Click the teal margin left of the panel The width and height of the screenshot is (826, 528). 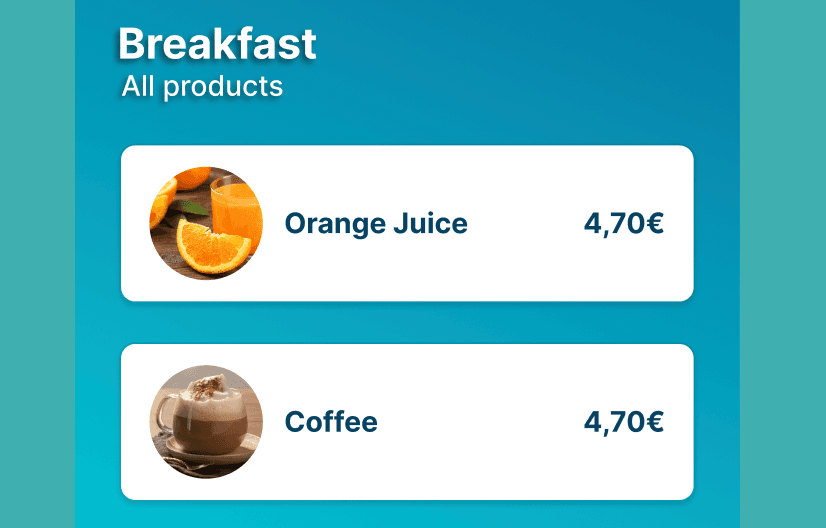tap(37, 264)
